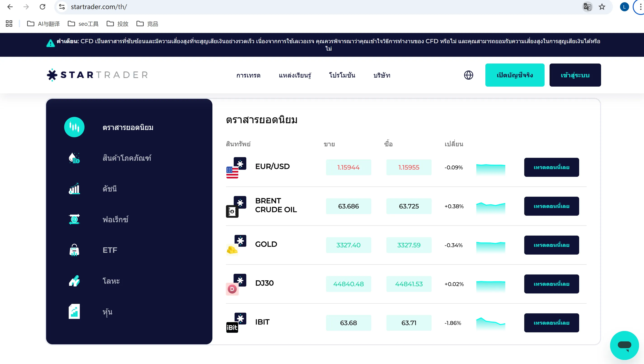This screenshot has width=644, height=364.
Task: Open the บริษัท navigation menu
Action: pyautogui.click(x=382, y=75)
